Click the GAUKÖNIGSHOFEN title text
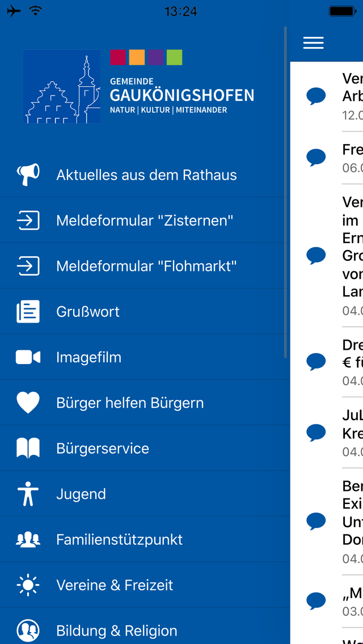This screenshot has height=644, width=363. [181, 95]
